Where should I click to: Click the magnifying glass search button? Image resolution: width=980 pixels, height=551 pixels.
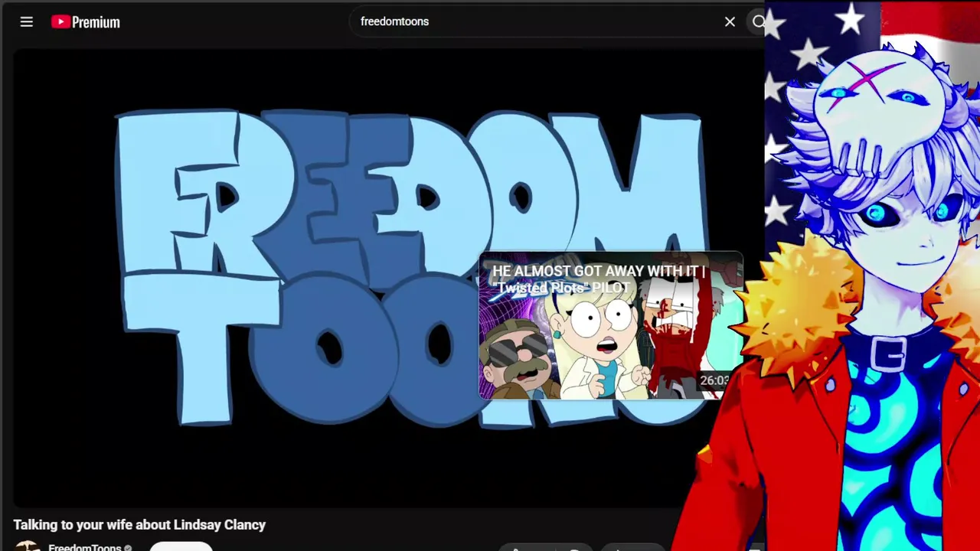tap(758, 22)
